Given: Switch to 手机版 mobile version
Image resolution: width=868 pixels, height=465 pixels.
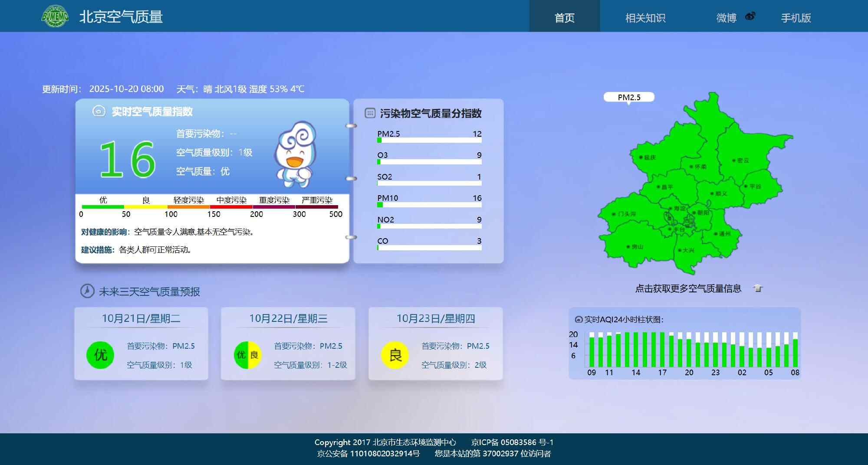Looking at the screenshot, I should (x=796, y=18).
